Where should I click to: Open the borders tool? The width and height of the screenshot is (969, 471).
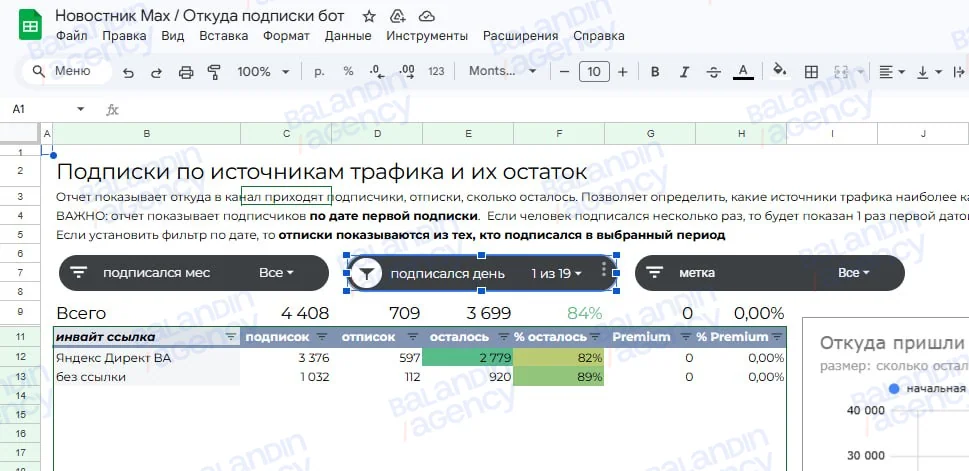point(811,72)
